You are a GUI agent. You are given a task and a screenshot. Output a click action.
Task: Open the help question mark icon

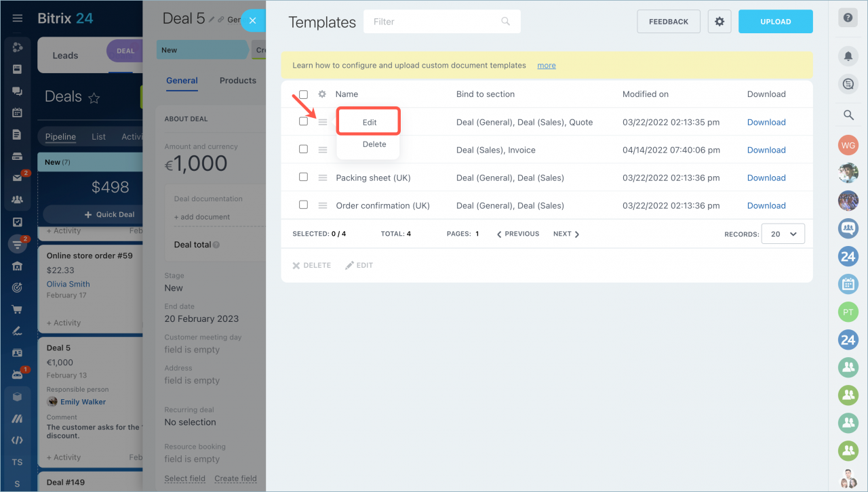click(x=848, y=18)
